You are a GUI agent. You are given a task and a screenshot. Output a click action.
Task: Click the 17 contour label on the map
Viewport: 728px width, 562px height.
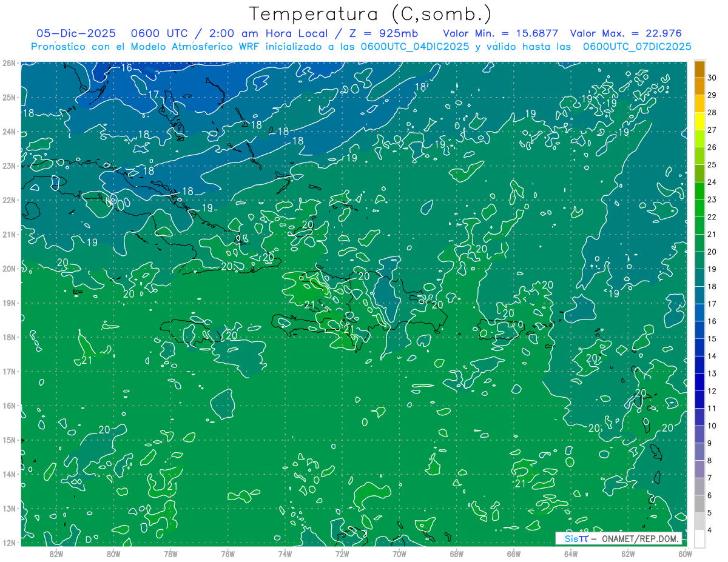153,95
